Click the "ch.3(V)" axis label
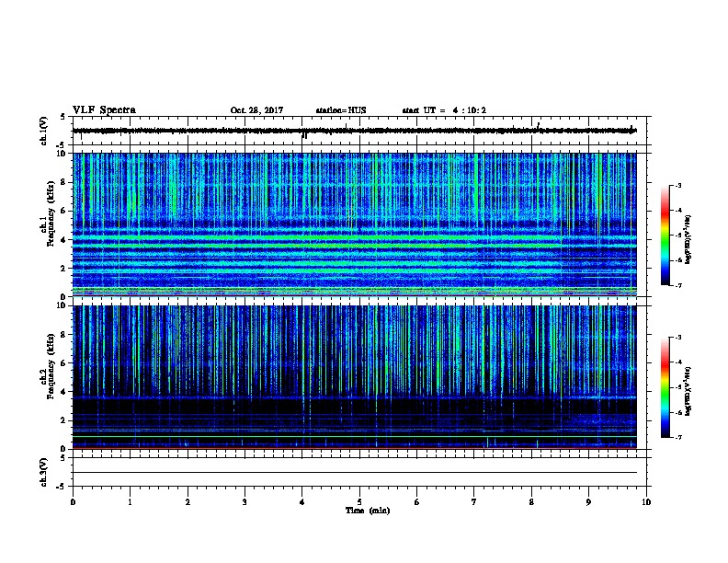This screenshot has width=728, height=563. [43, 472]
